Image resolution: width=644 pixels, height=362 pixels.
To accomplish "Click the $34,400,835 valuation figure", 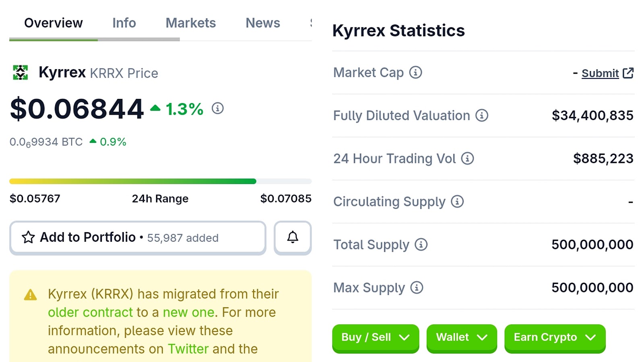I will (x=592, y=115).
